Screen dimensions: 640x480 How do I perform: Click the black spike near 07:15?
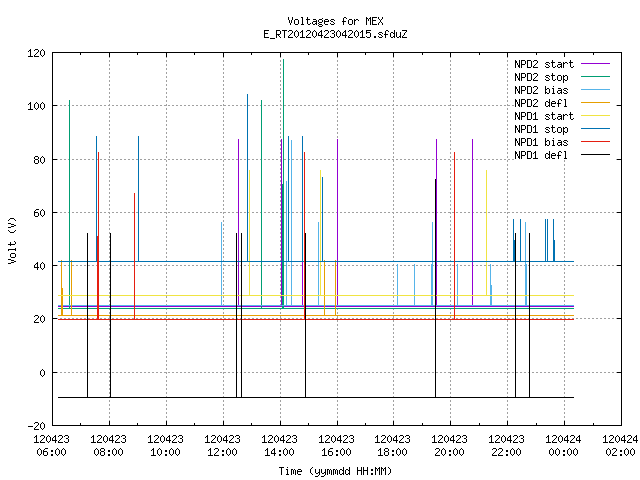[87, 315]
